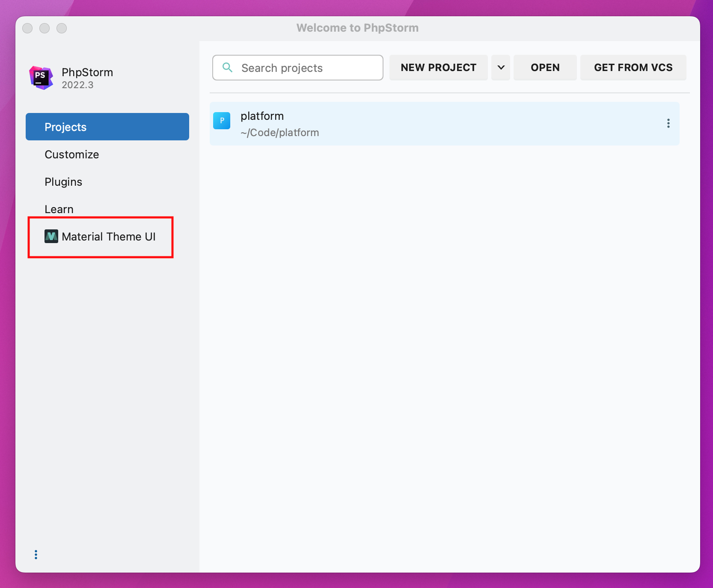The image size is (713, 588).
Task: Select the Projects tab
Action: pos(107,127)
